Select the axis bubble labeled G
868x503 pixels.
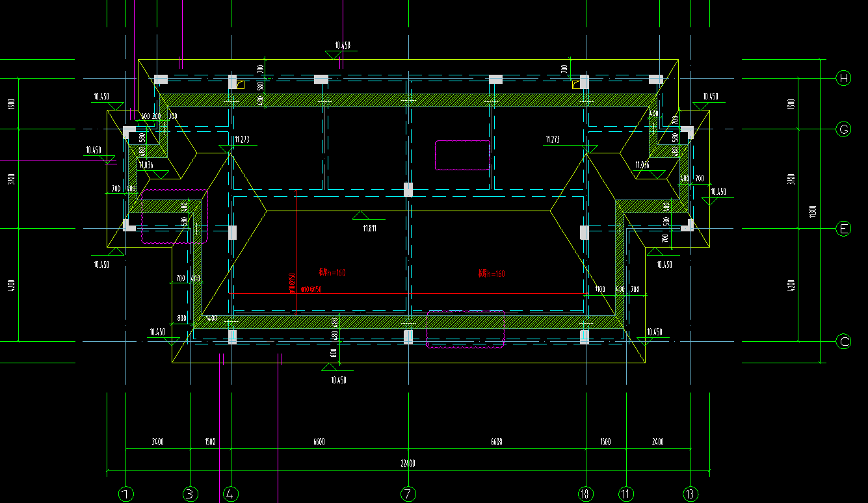tap(843, 129)
